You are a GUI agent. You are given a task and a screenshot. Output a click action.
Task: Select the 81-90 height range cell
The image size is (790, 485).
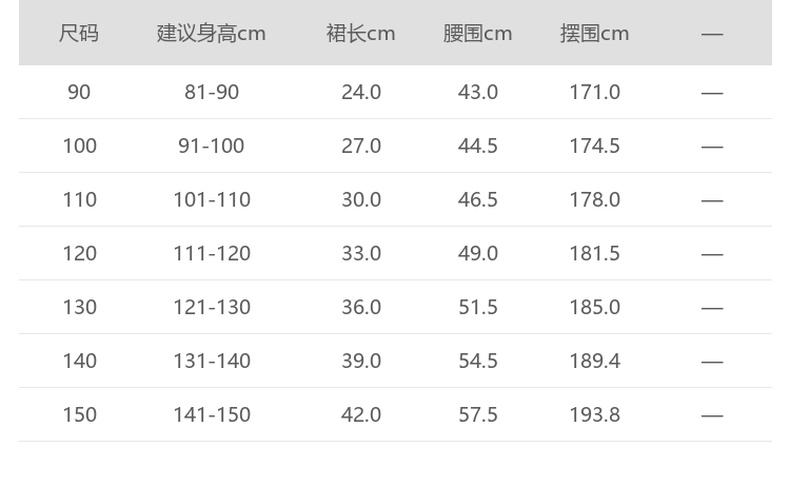pos(211,92)
